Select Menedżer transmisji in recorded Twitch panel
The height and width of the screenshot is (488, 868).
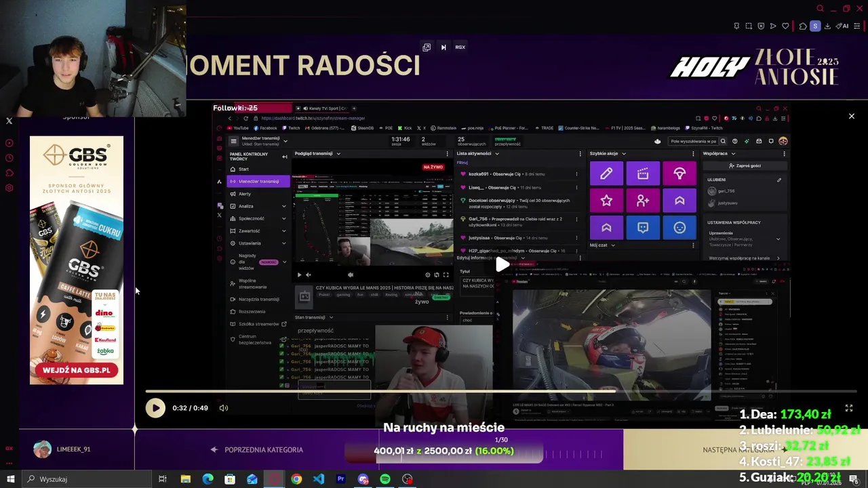coord(258,182)
